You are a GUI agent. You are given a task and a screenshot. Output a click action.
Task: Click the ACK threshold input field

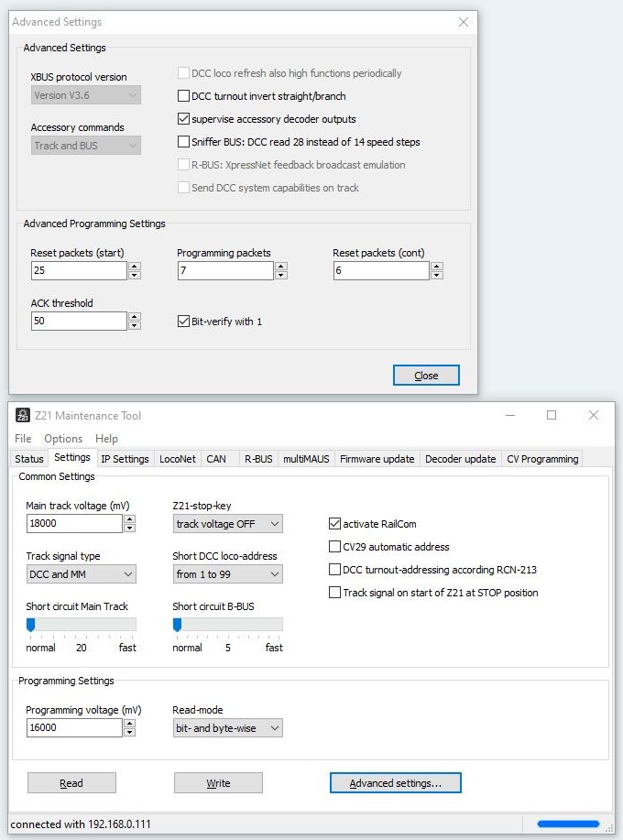click(x=79, y=321)
